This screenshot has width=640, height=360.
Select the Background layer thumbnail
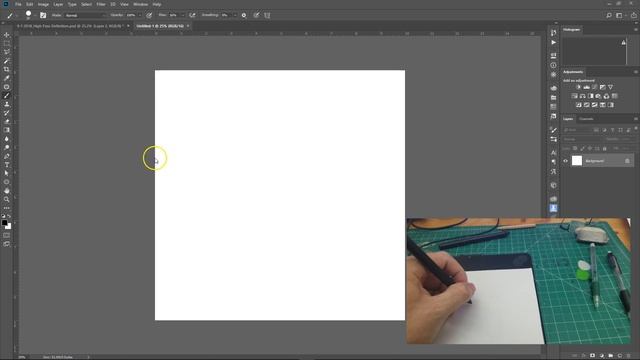[x=577, y=161]
